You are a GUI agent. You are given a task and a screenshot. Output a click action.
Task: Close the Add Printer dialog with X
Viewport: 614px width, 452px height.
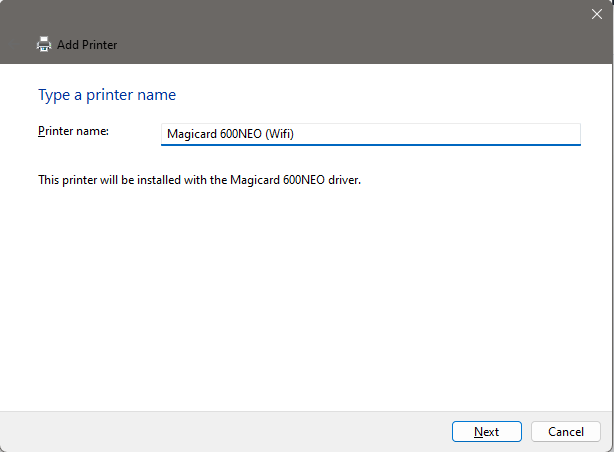point(596,14)
